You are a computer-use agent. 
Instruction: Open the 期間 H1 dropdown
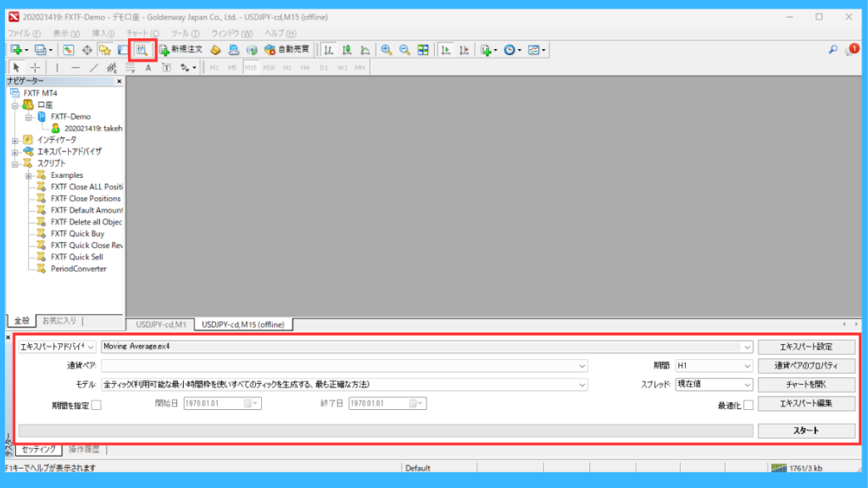(714, 366)
